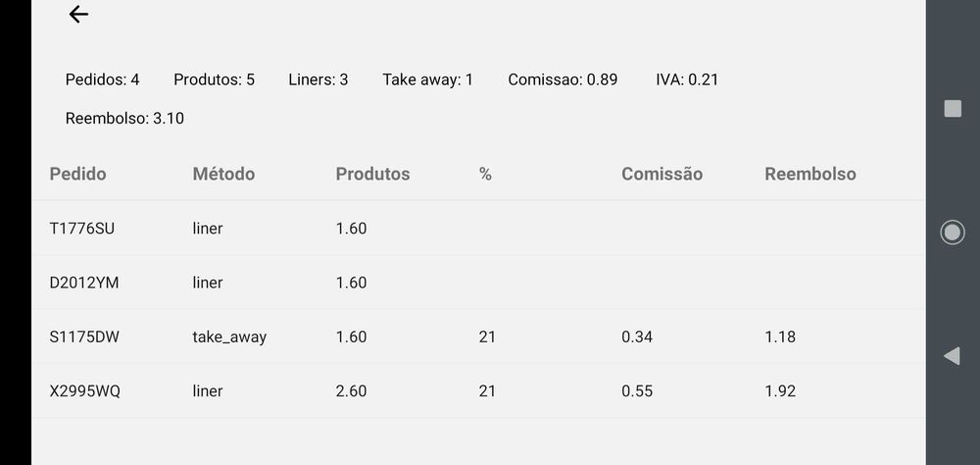Click the 1.92 reembolso value

(780, 390)
